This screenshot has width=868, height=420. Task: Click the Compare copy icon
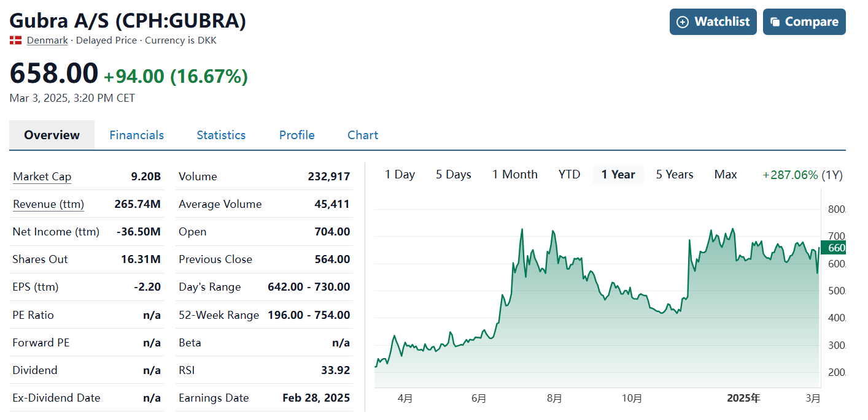pyautogui.click(x=775, y=22)
